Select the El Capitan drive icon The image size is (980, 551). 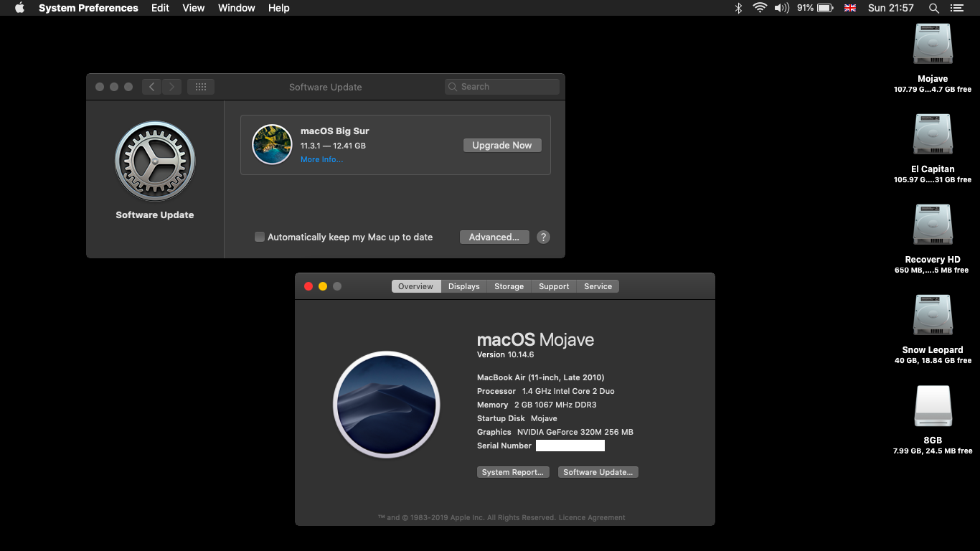click(x=933, y=135)
